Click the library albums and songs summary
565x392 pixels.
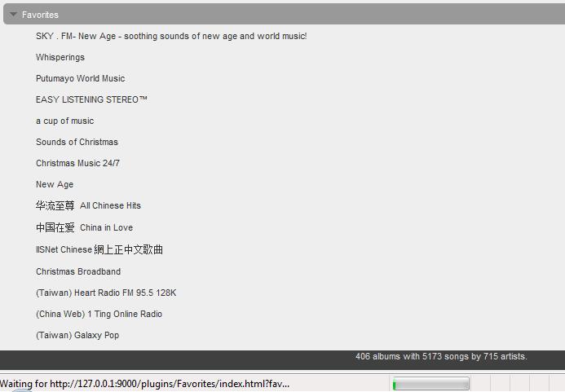[x=441, y=356]
